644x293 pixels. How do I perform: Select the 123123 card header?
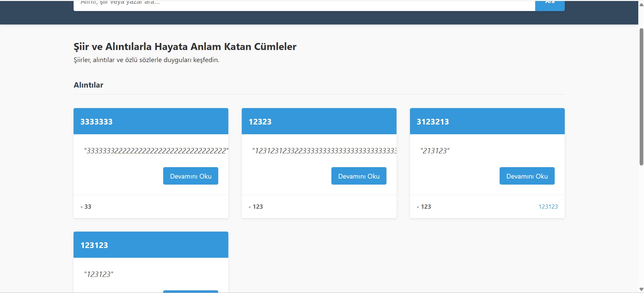tap(94, 245)
